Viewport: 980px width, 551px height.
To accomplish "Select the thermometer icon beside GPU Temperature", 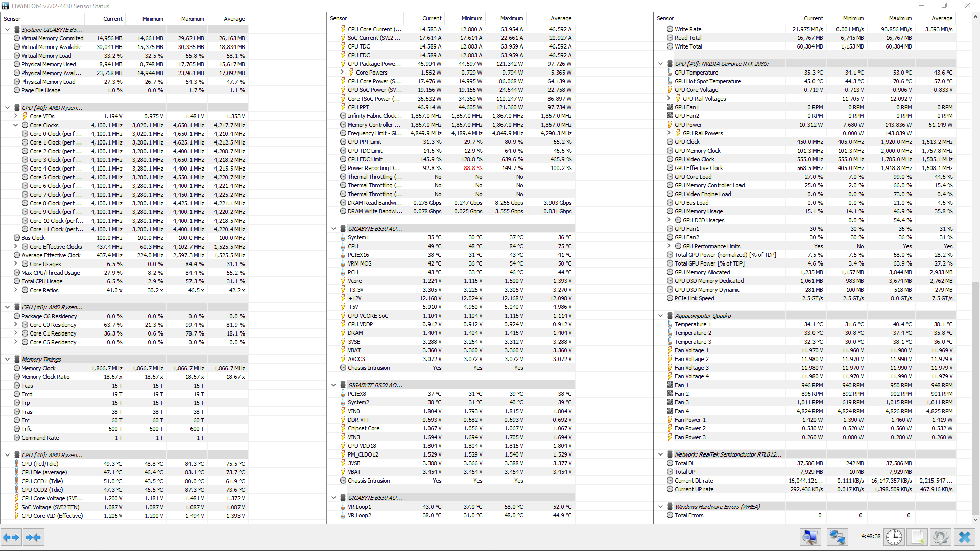I will click(x=669, y=73).
